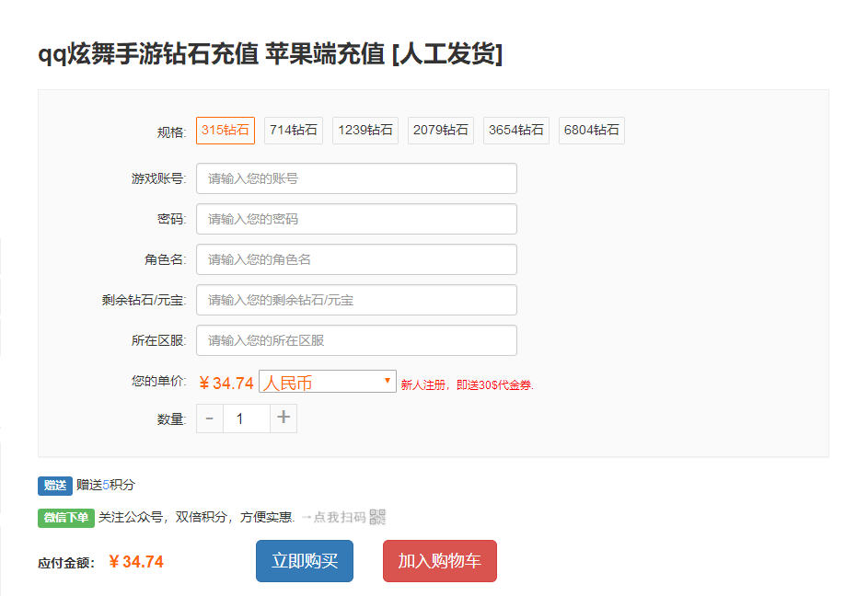Focus the 游戏账号 account input field
Image resolution: width=868 pixels, height=596 pixels.
pyautogui.click(x=356, y=178)
